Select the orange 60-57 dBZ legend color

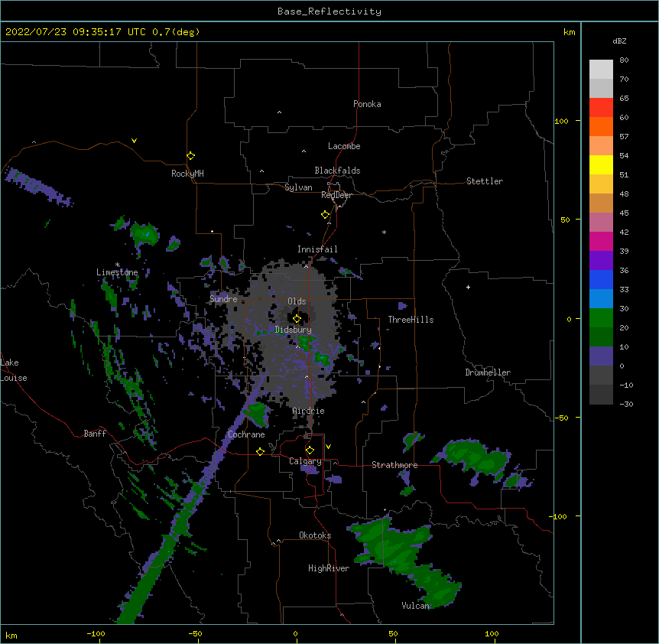601,126
